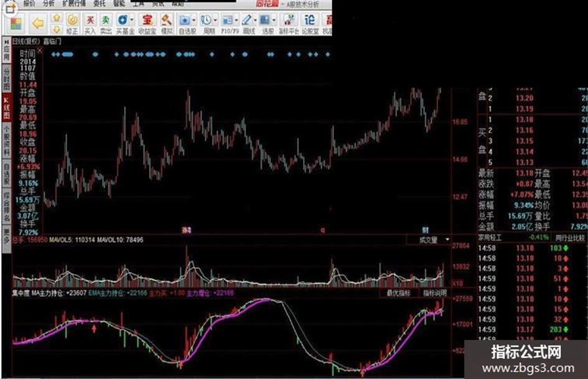Viewport: 588px width, 379px height.
Task: Open the 画线 dropdown arrow
Action: pyautogui.click(x=255, y=21)
